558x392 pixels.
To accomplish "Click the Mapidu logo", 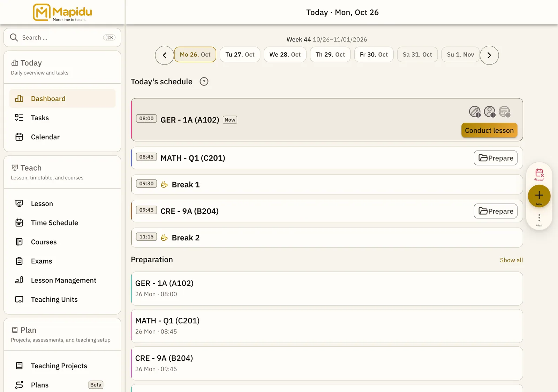I will pos(62,13).
